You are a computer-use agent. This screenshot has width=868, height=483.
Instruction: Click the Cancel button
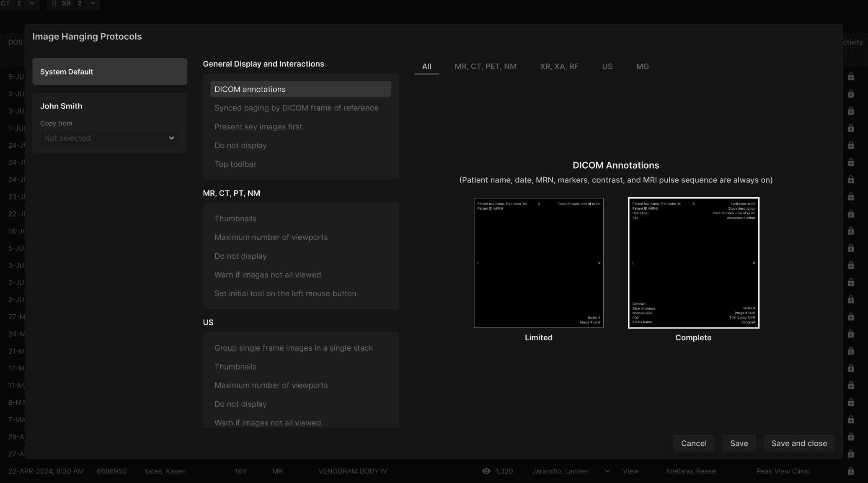pyautogui.click(x=693, y=443)
